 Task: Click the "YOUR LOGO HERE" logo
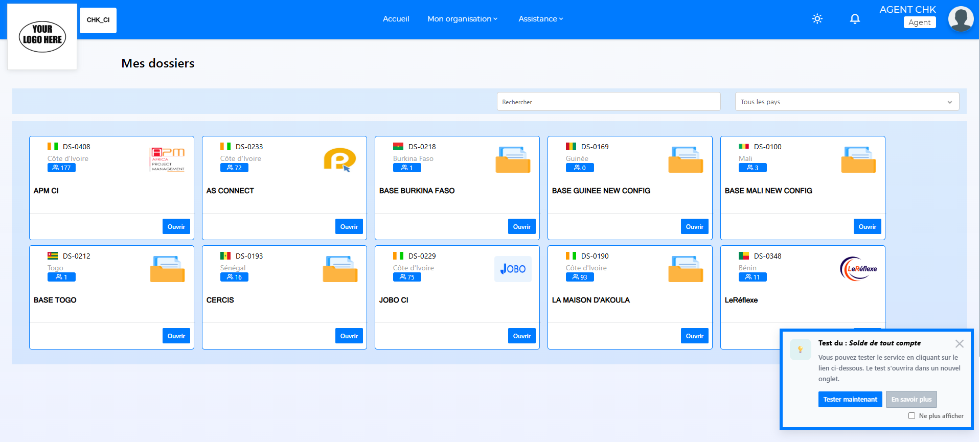(x=42, y=37)
